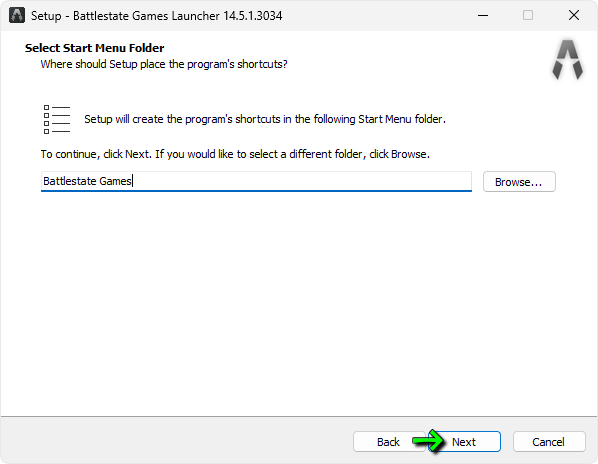Image resolution: width=598 pixels, height=464 pixels.
Task: Go Back to the previous setup step
Action: (388, 442)
